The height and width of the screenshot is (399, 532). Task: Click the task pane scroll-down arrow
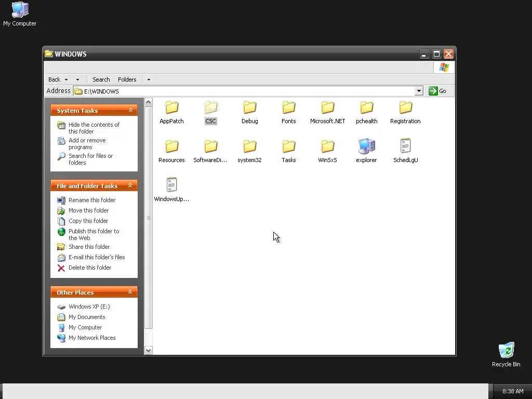coord(148,351)
